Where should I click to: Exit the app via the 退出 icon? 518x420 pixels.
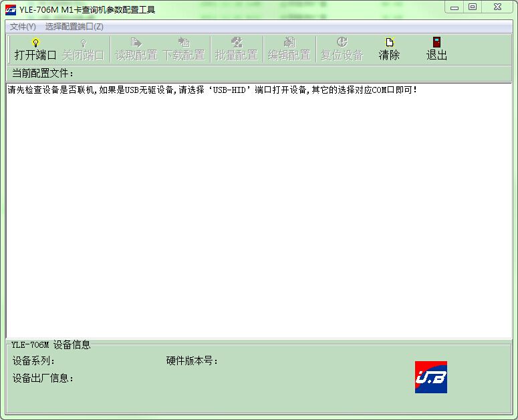click(x=436, y=43)
